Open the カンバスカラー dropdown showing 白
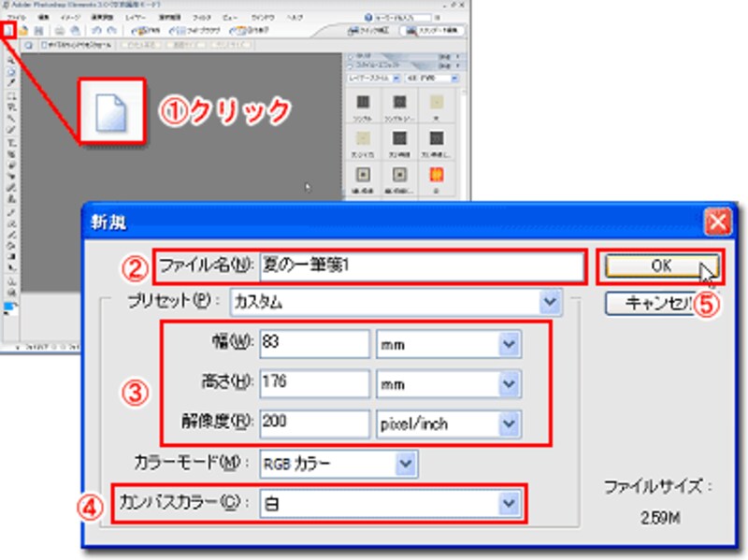The width and height of the screenshot is (748, 560). (509, 504)
